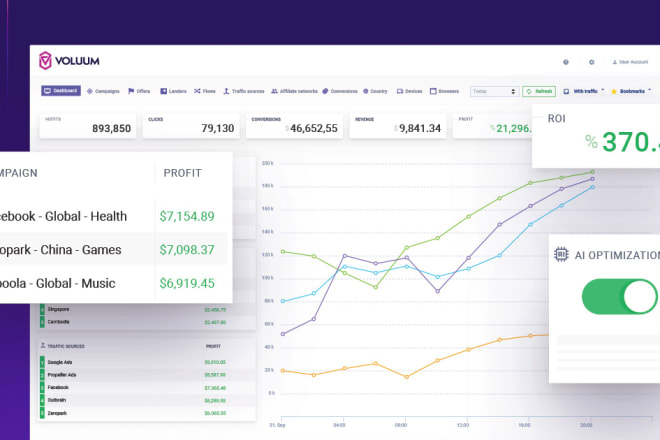Select the Singapore country row
The width and height of the screenshot is (660, 440).
(147, 309)
